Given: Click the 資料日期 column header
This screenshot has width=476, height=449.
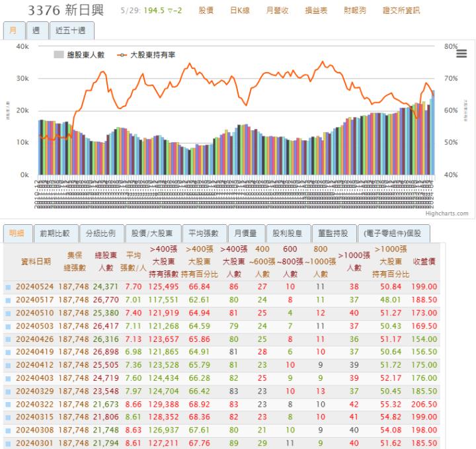Looking at the screenshot, I should pos(36,262).
